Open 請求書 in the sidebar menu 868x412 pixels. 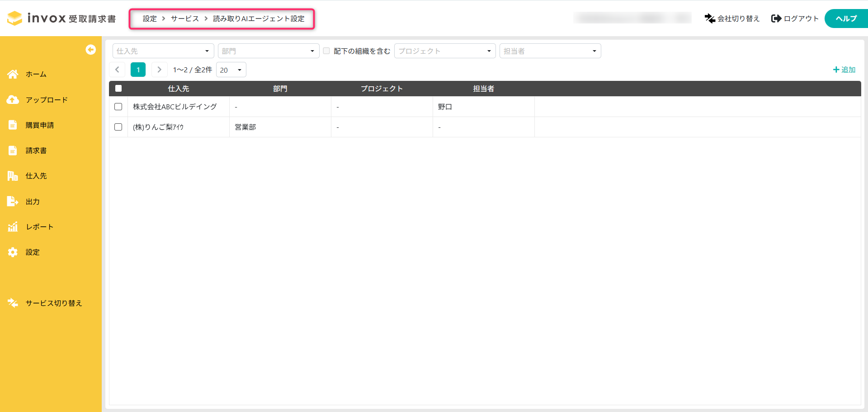[36, 150]
